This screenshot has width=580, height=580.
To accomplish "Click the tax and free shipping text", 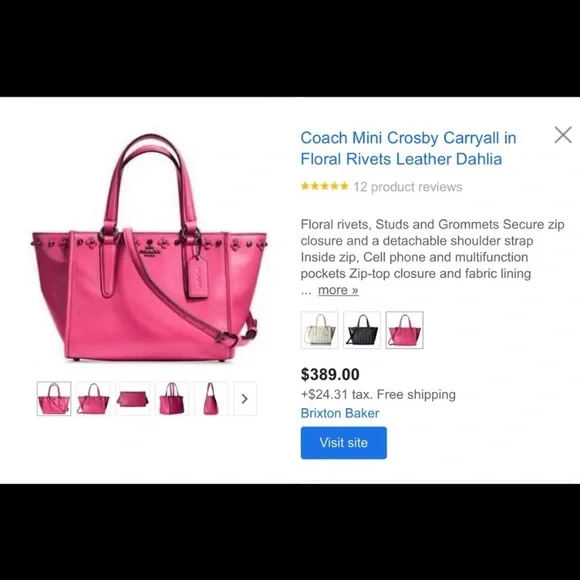I will point(378,394).
